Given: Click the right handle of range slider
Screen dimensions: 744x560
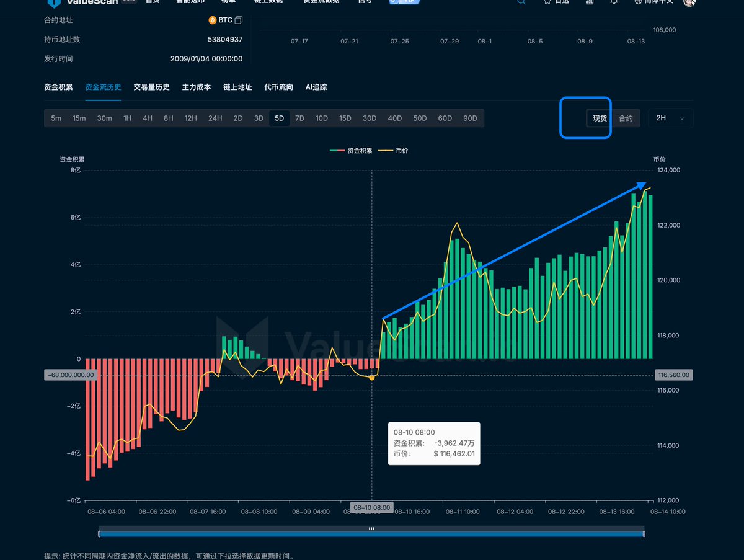Looking at the screenshot, I should (x=644, y=533).
